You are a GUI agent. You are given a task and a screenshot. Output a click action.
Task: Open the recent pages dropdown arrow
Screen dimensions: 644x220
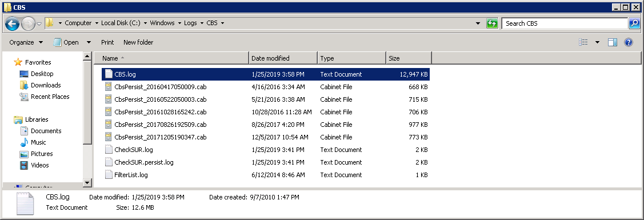(39, 24)
